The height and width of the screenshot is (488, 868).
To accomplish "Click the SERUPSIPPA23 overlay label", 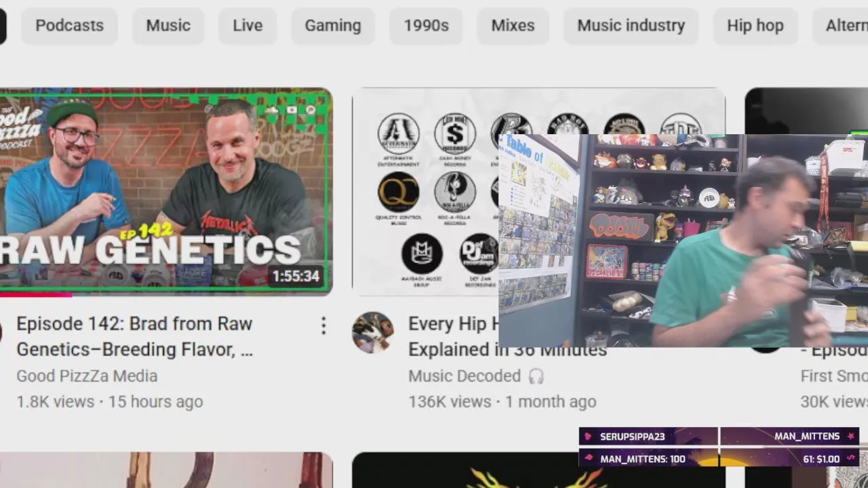I will pos(632,436).
